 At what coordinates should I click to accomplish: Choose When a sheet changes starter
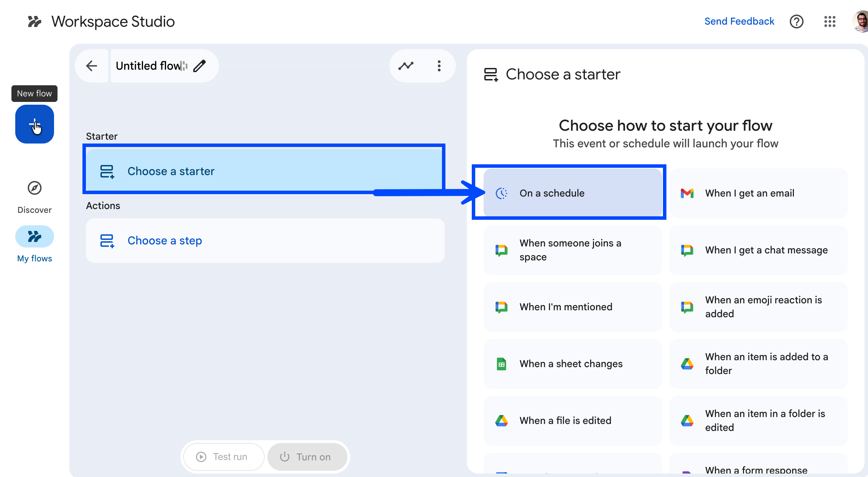572,364
